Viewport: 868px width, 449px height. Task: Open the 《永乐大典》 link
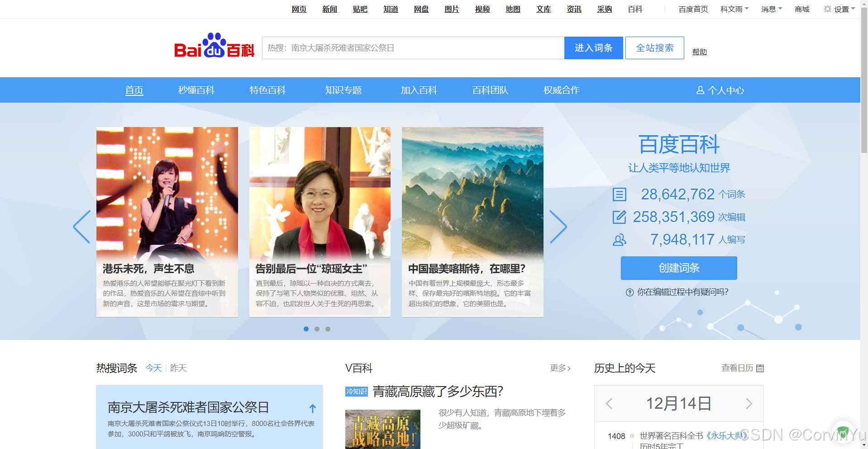tap(727, 435)
